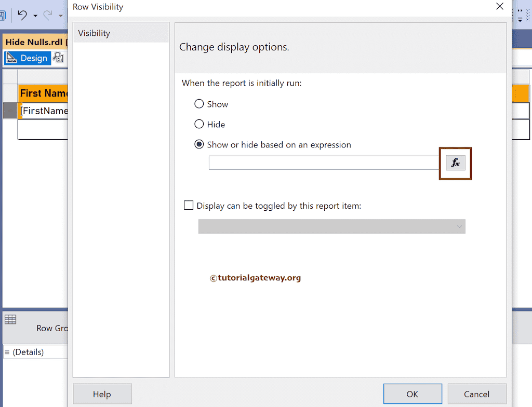Enable display toggled by report item checkbox
532x407 pixels.
pyautogui.click(x=189, y=205)
